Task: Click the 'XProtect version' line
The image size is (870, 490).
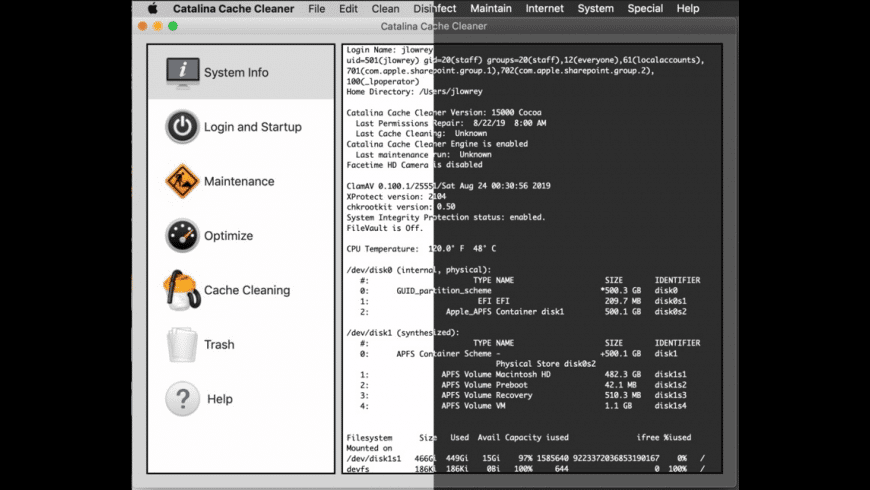Action: pyautogui.click(x=396, y=196)
